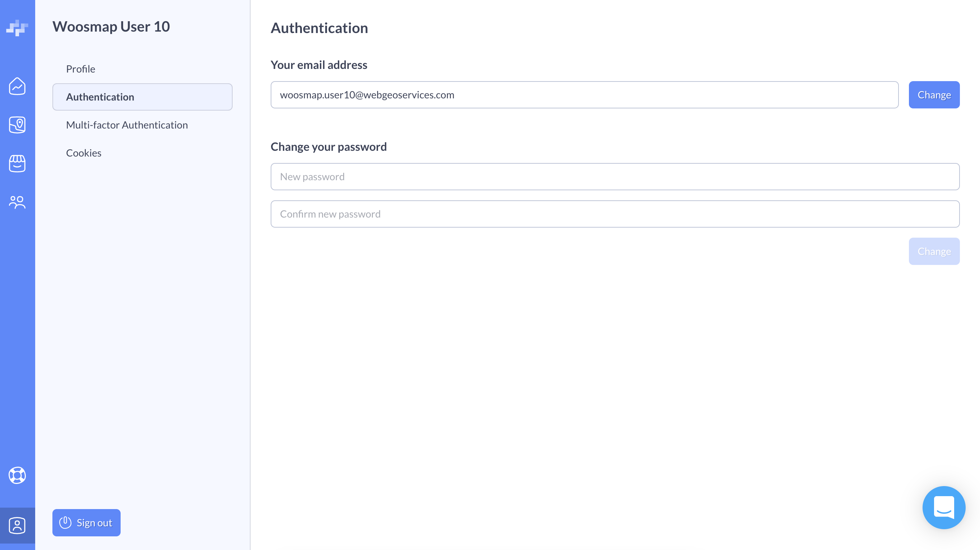Open the users team sidebar icon
The image size is (980, 550).
[17, 202]
